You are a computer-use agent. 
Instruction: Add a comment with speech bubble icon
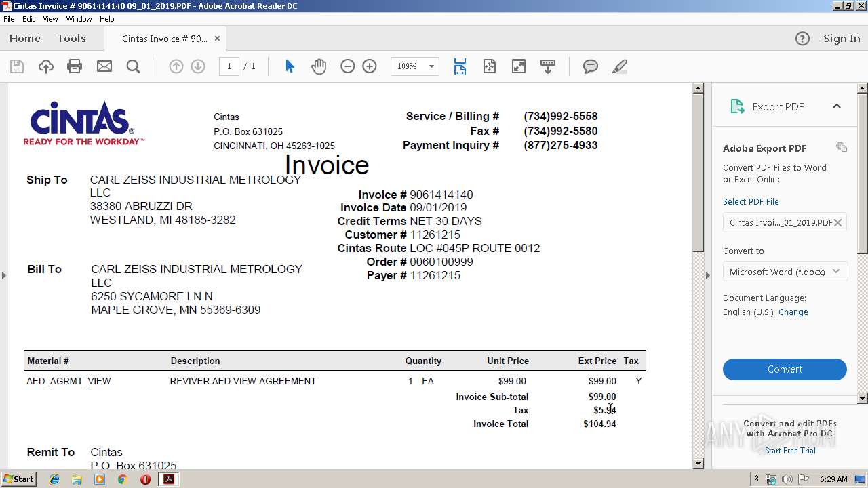591,66
